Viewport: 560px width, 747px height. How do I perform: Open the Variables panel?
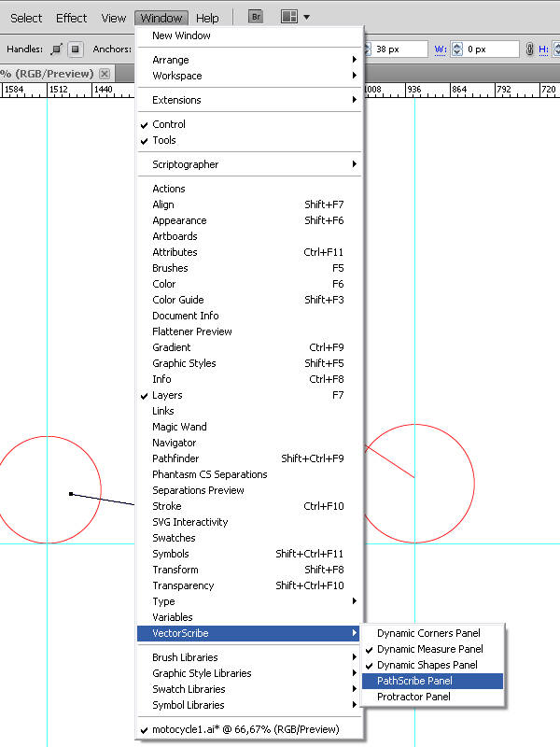pos(249,617)
